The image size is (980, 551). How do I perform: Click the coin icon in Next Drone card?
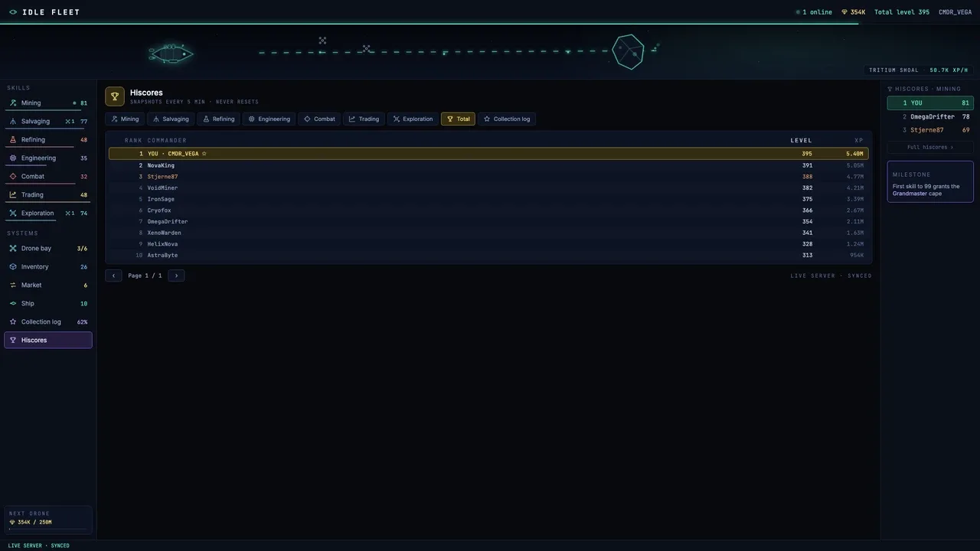tap(12, 523)
